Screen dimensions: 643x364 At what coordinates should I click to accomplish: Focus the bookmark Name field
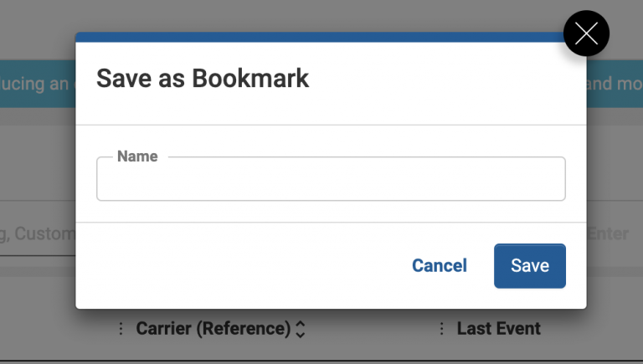click(x=331, y=179)
